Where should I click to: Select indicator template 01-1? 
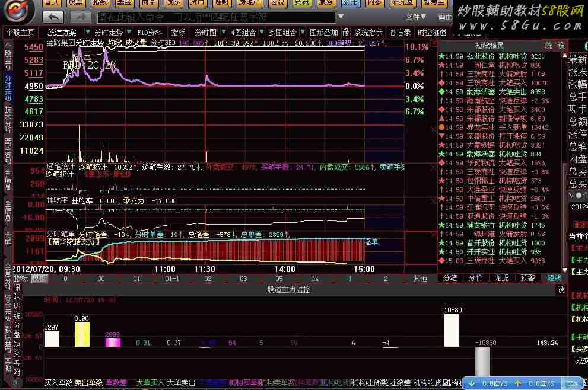(x=172, y=279)
